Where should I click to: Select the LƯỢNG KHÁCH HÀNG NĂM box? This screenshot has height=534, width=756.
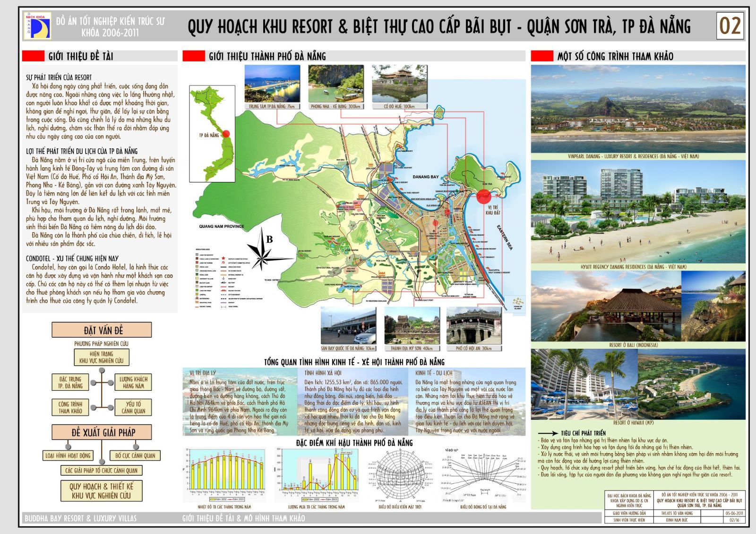pyautogui.click(x=134, y=382)
